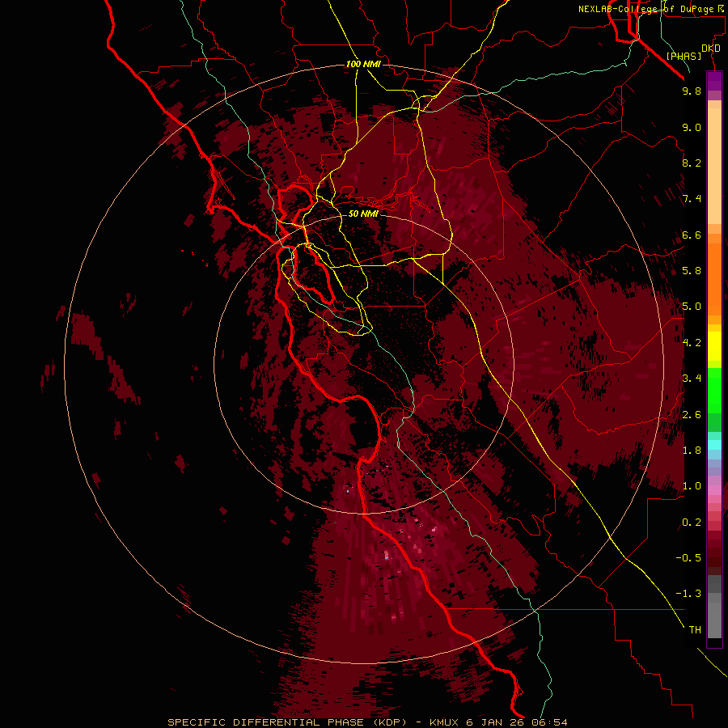This screenshot has width=728, height=728.
Task: Select the yellow band of the color bar
Action: pyautogui.click(x=714, y=346)
